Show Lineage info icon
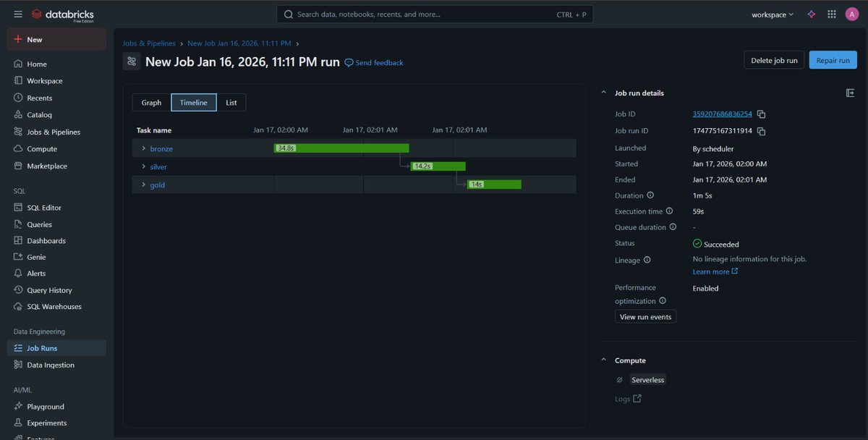Screen dimensions: 868x440 pos(647,260)
